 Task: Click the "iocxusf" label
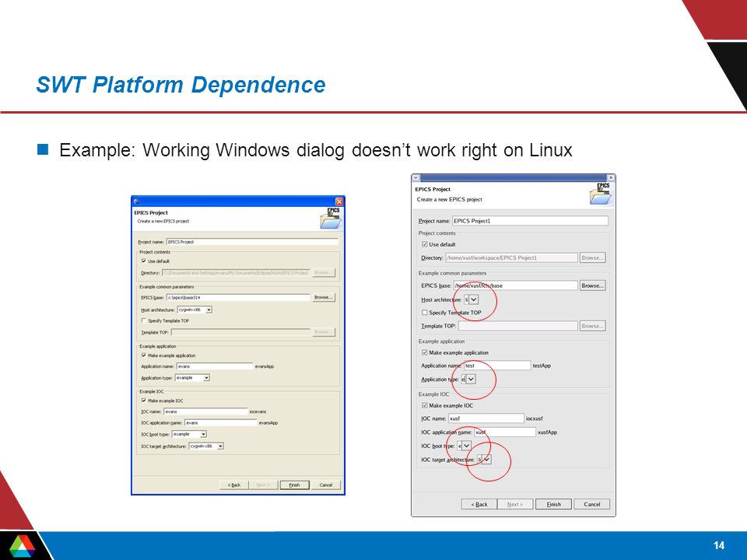[x=535, y=418]
